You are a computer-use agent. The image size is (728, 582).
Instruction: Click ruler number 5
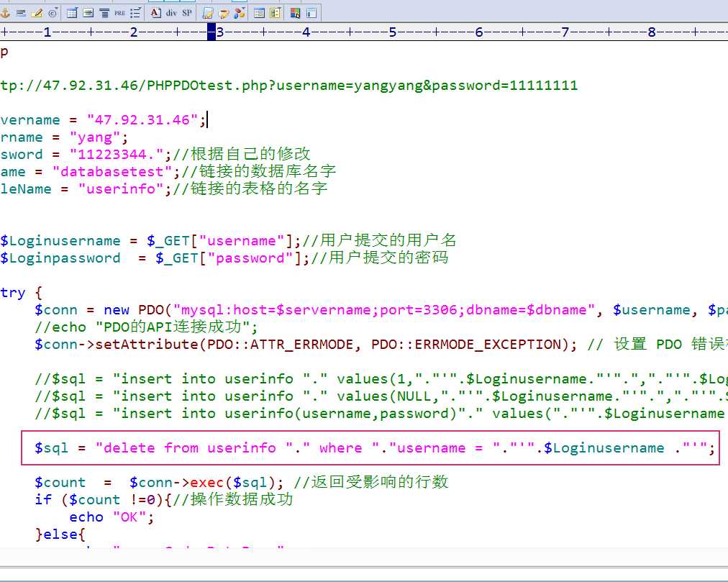393,32
